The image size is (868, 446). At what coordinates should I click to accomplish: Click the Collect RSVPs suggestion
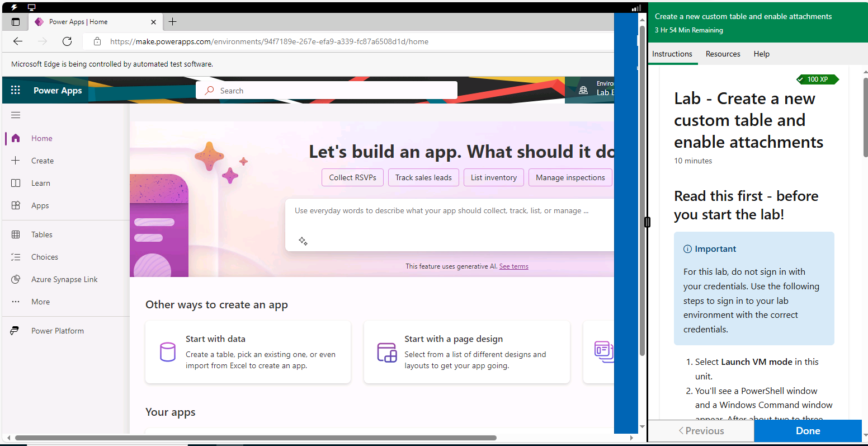coord(352,177)
